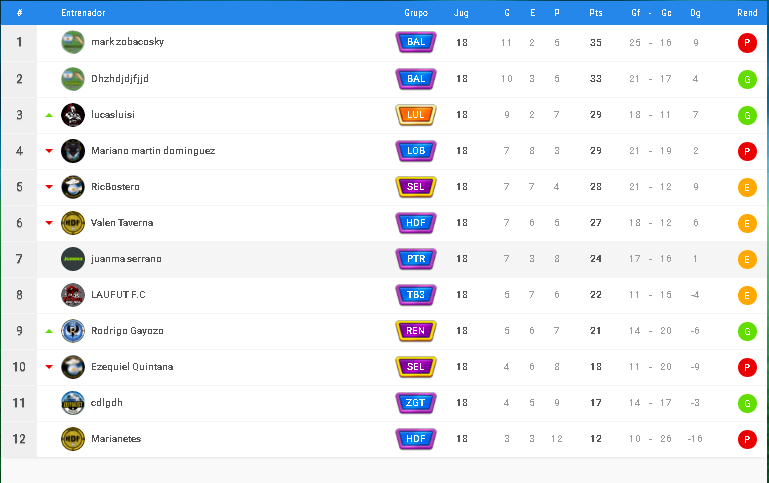Click the LOB group badge
This screenshot has width=769, height=483.
(416, 151)
